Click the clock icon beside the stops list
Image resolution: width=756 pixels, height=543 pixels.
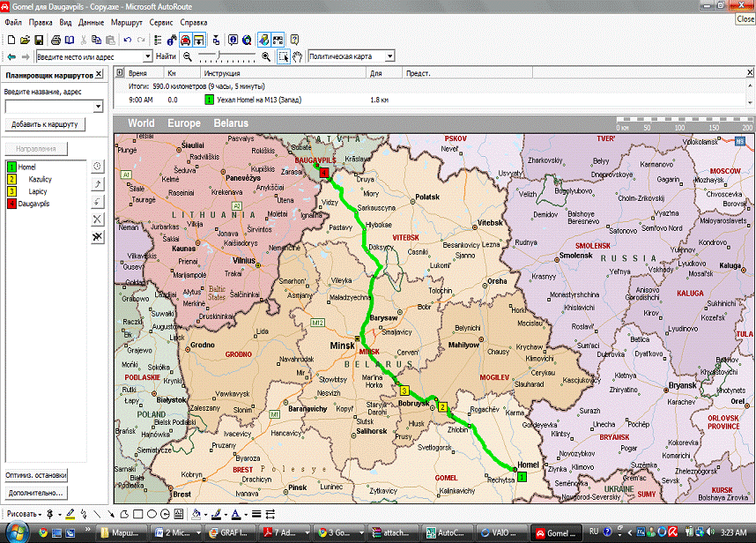point(97,166)
